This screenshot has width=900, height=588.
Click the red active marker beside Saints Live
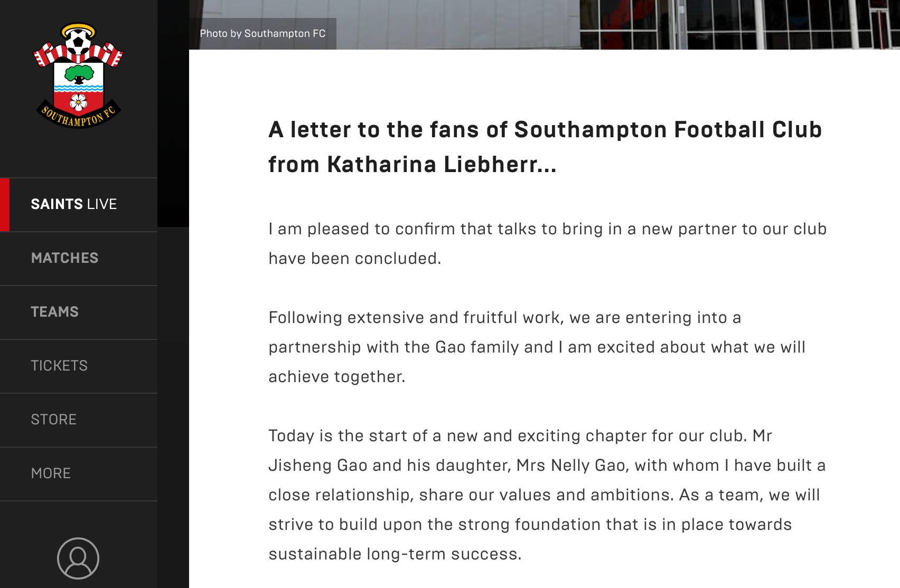[x=5, y=205]
